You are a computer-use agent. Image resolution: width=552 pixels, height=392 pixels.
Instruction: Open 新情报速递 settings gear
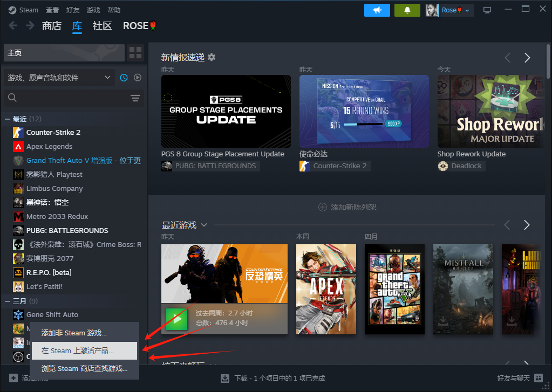coord(212,57)
